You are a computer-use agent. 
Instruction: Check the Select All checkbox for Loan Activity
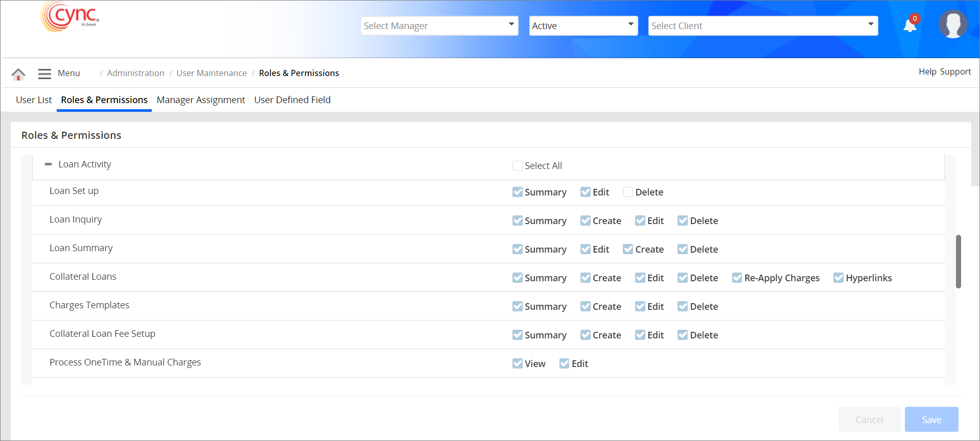coord(517,166)
